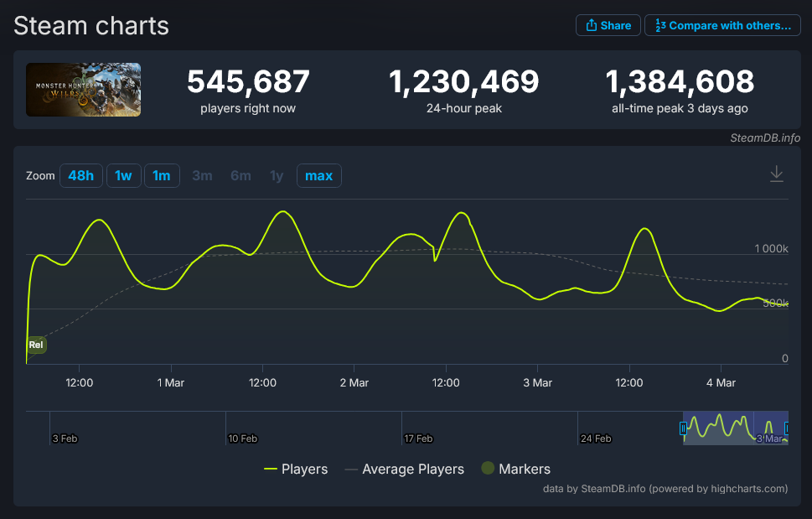Click the Monster Hunter Wilds game thumbnail
This screenshot has width=812, height=519.
coord(83,90)
